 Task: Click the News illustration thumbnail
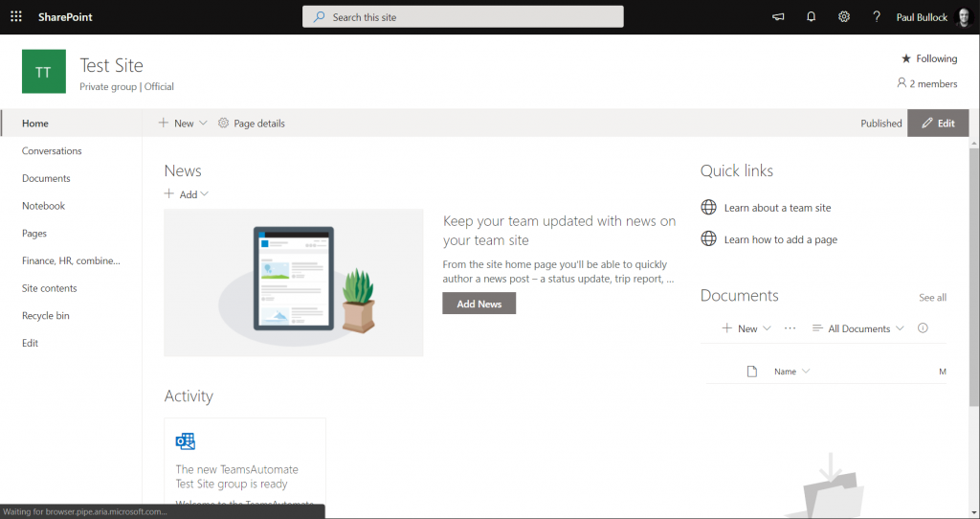(x=293, y=282)
